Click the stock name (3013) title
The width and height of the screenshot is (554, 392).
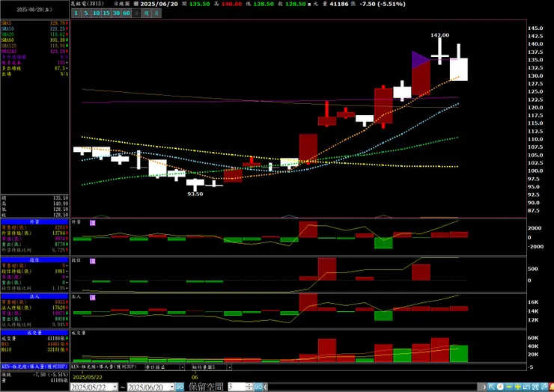tap(88, 4)
